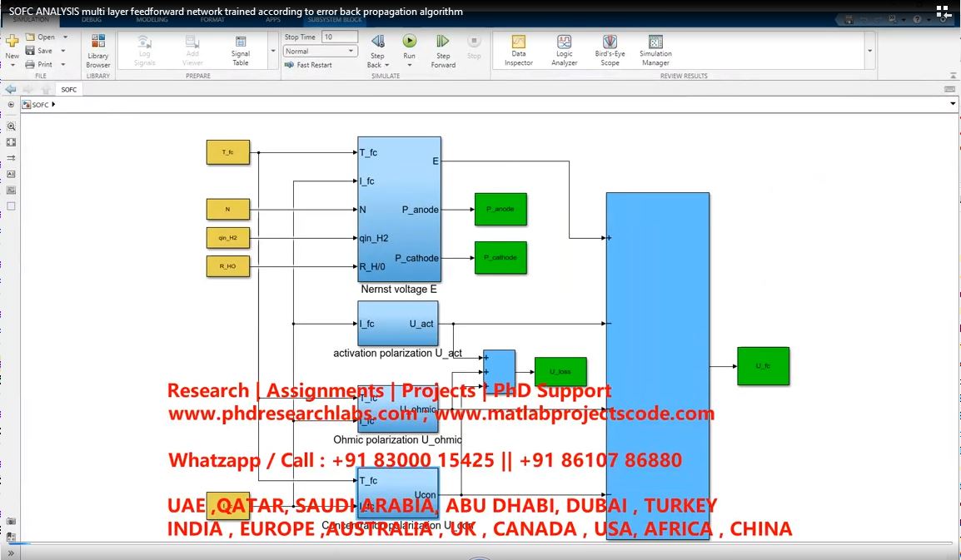Screen dimensions: 961x560
Task: Open the Normal simulation mode dropdown
Action: tap(320, 52)
